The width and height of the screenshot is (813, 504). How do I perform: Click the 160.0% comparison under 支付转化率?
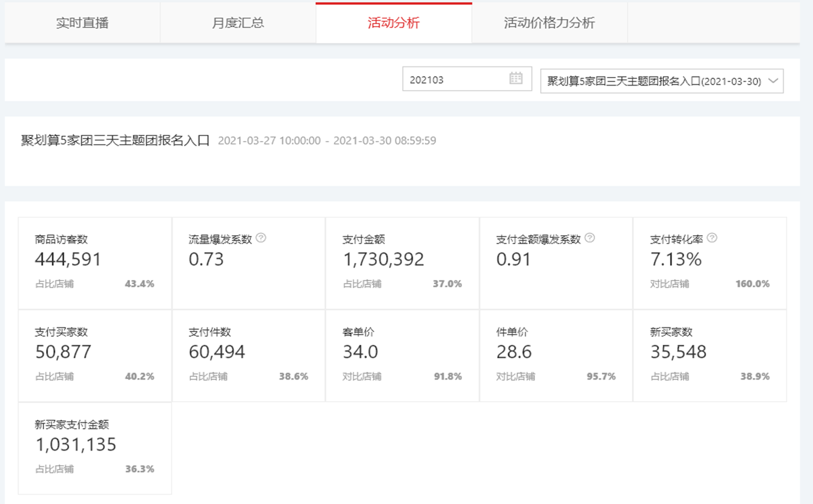[x=752, y=284]
